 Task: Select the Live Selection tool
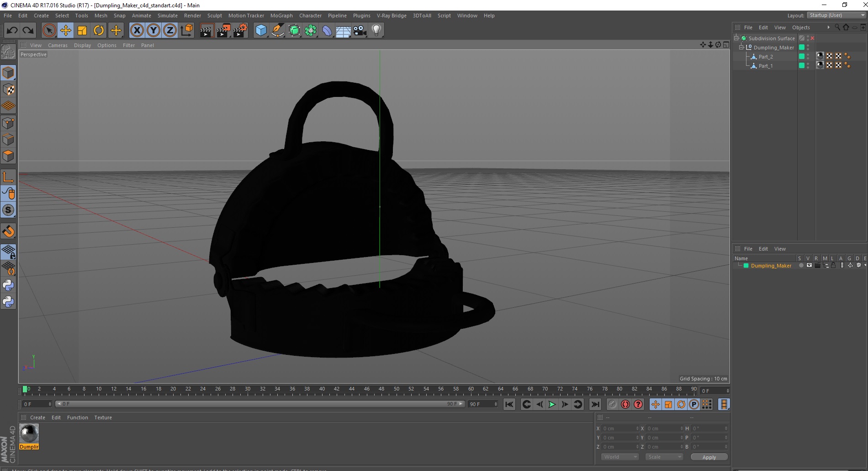click(x=49, y=31)
